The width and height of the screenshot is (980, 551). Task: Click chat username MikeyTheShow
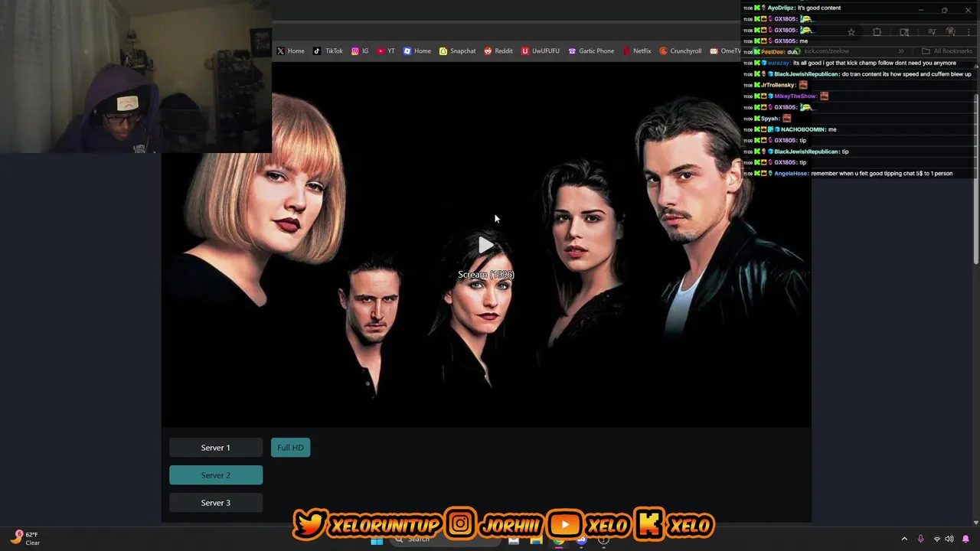point(795,96)
